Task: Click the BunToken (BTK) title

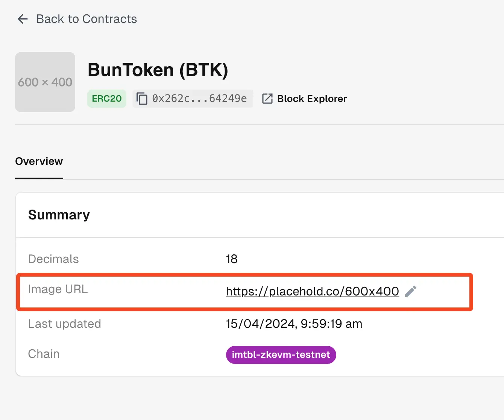Action: pos(158,70)
